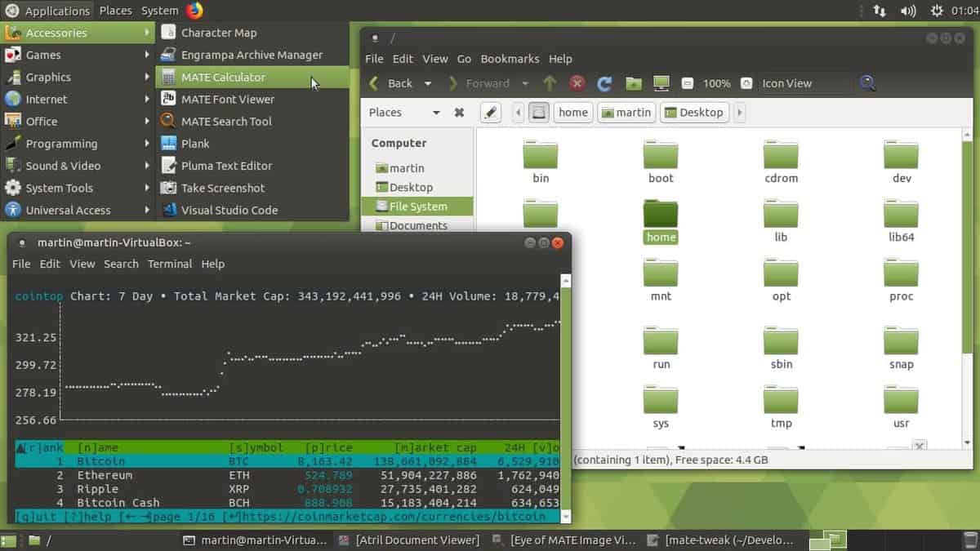Expand Forward history dropdown arrow
The image size is (980, 551).
(525, 83)
